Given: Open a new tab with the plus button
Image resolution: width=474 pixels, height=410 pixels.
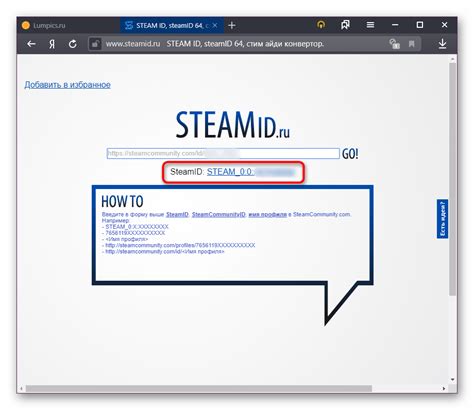Looking at the screenshot, I should pyautogui.click(x=232, y=25).
